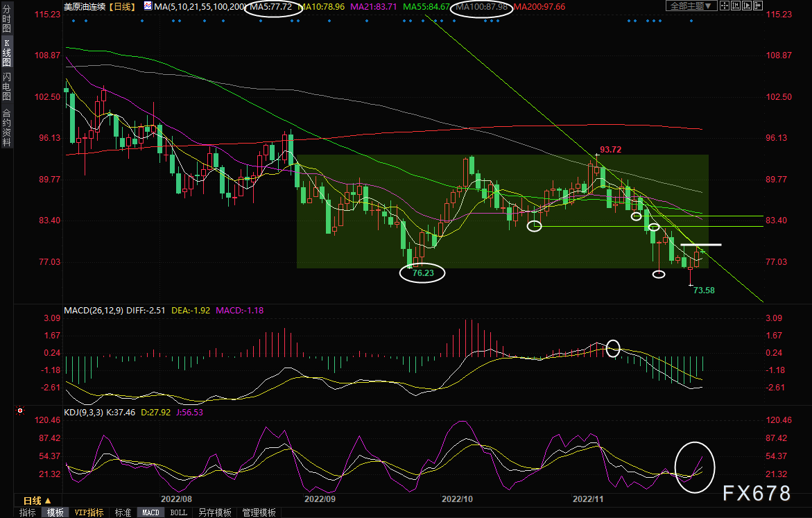Screen dimensions: 812x518
Task: Switch to the 指标 bottom tab
Action: [28, 512]
